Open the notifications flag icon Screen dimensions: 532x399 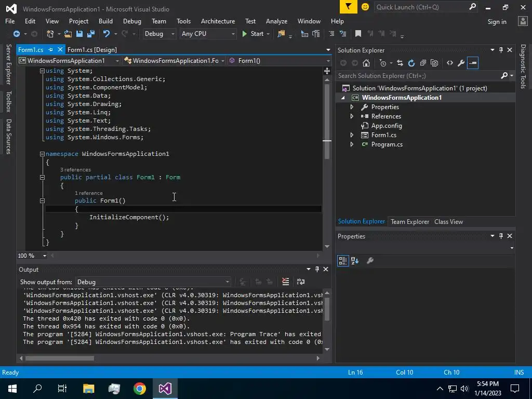point(349,7)
